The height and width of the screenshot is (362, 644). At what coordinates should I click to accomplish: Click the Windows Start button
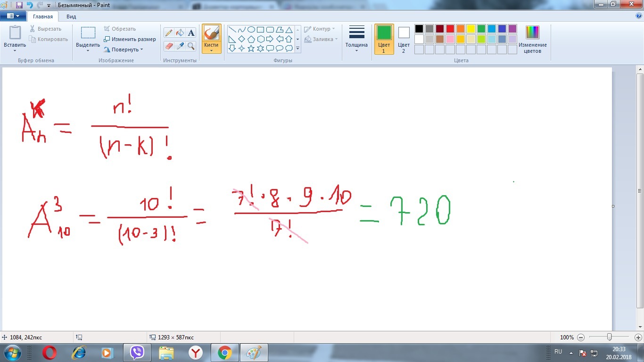click(11, 353)
